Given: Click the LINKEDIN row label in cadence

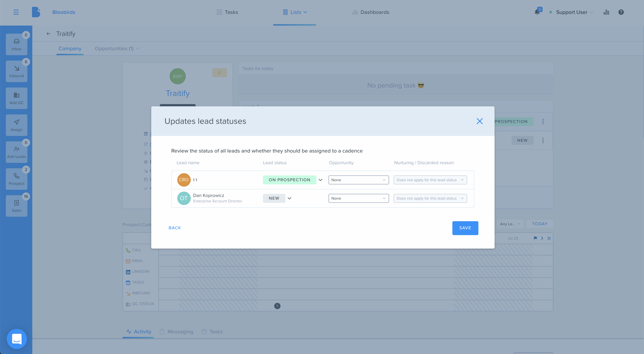Looking at the screenshot, I should click(140, 271).
